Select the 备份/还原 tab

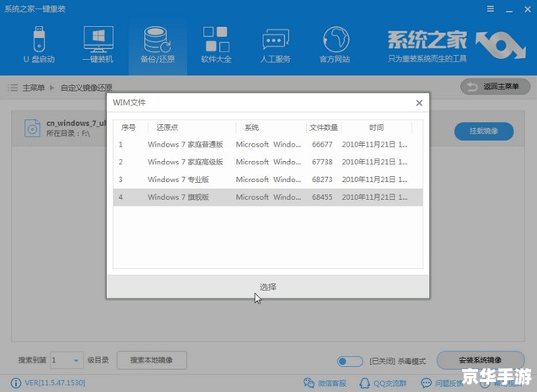[x=158, y=40]
